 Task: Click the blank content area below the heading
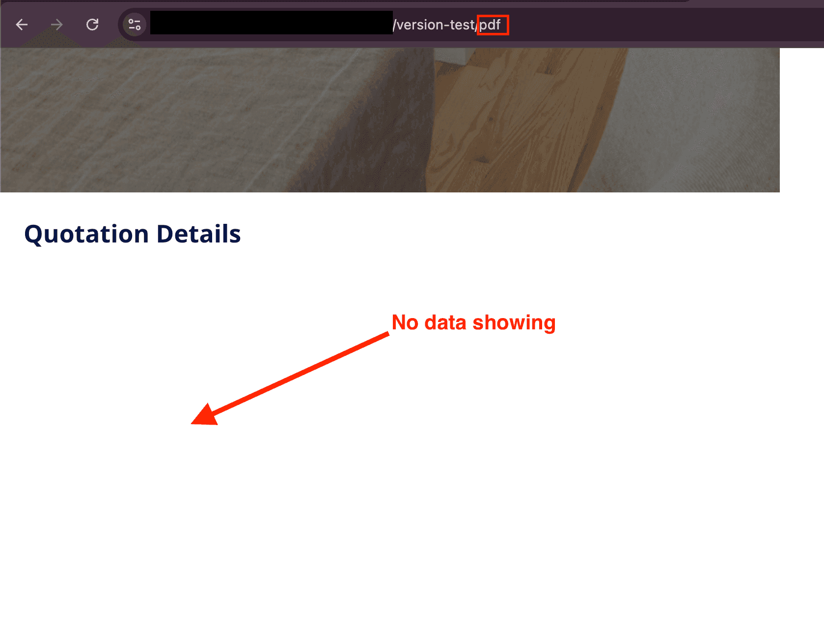[x=393, y=515]
